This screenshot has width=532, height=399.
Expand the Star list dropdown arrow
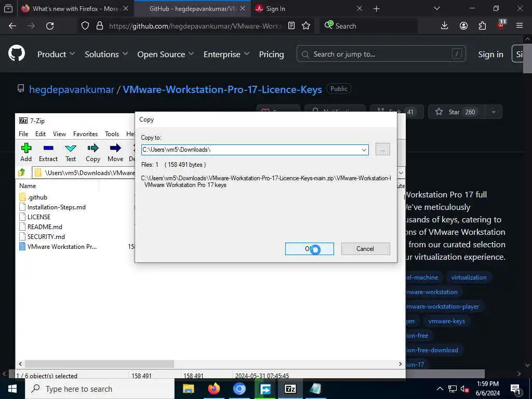click(494, 112)
